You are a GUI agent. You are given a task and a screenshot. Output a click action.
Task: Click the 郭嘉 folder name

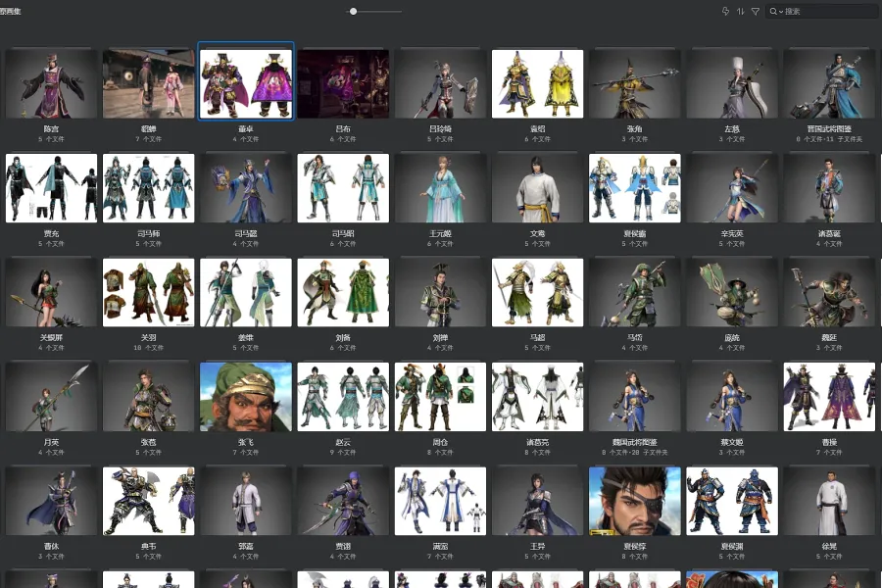pyautogui.click(x=246, y=547)
